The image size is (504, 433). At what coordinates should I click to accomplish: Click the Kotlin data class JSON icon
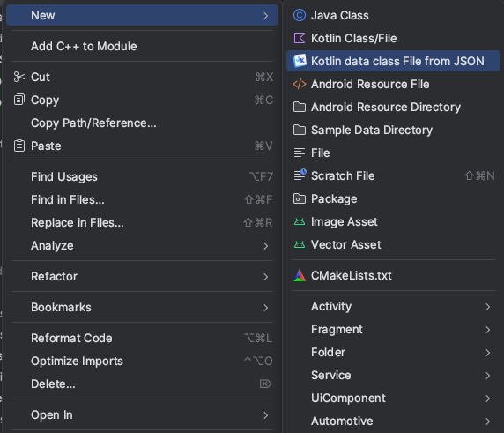tap(300, 61)
